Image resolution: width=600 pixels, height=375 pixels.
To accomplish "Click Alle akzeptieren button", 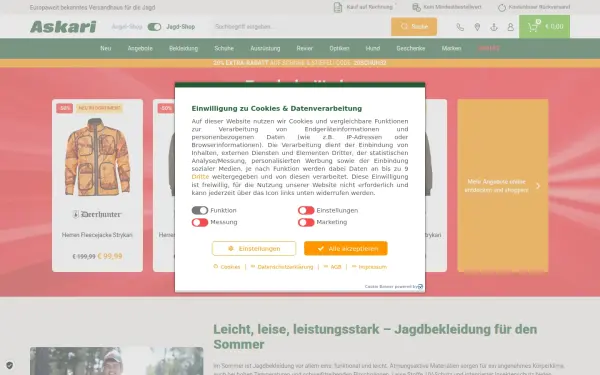I will click(x=346, y=248).
